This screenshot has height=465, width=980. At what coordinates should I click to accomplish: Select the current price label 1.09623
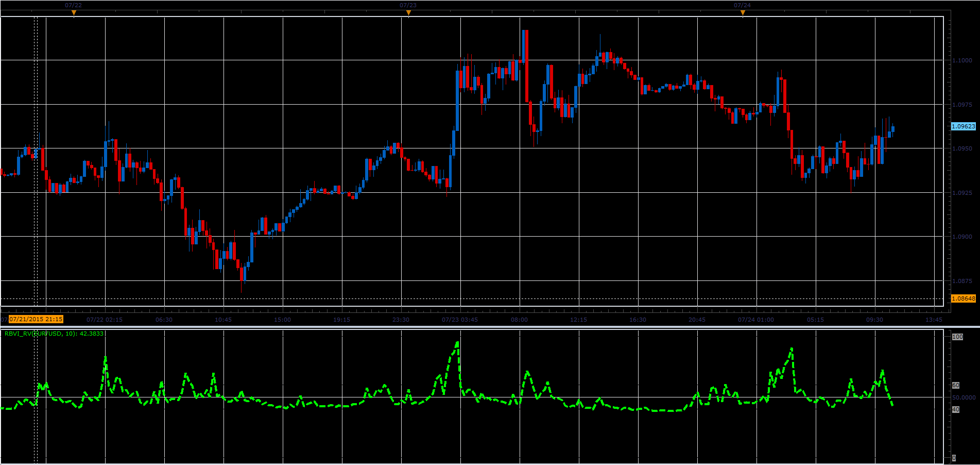click(963, 126)
